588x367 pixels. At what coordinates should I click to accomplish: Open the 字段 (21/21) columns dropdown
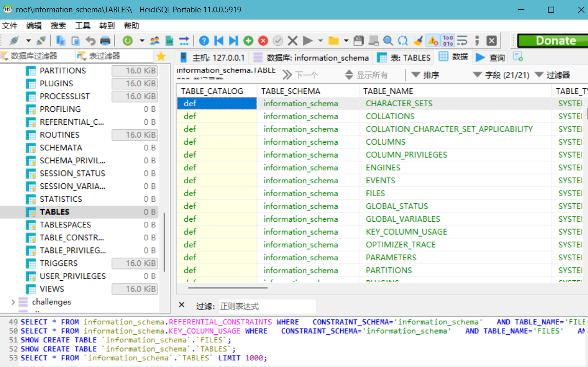501,75
